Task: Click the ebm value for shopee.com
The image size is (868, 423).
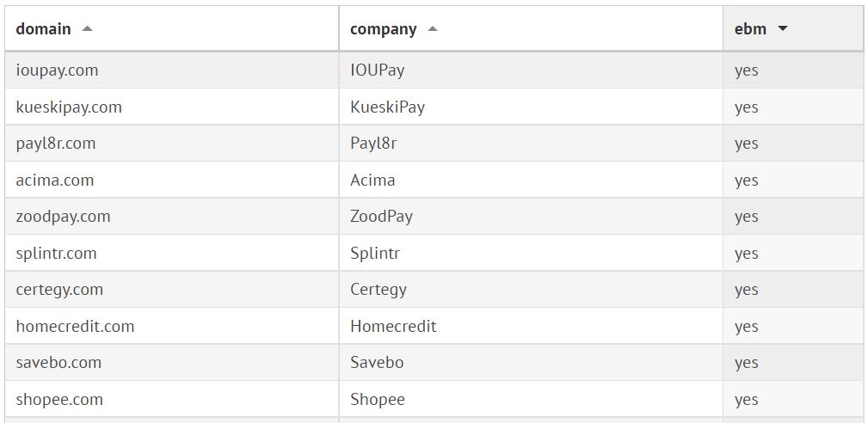Action: (747, 400)
